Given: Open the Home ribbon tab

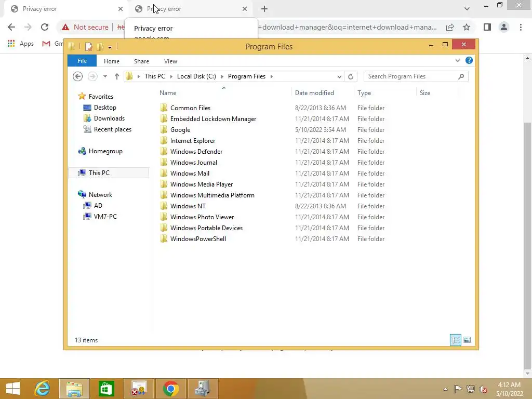Looking at the screenshot, I should click(x=112, y=61).
